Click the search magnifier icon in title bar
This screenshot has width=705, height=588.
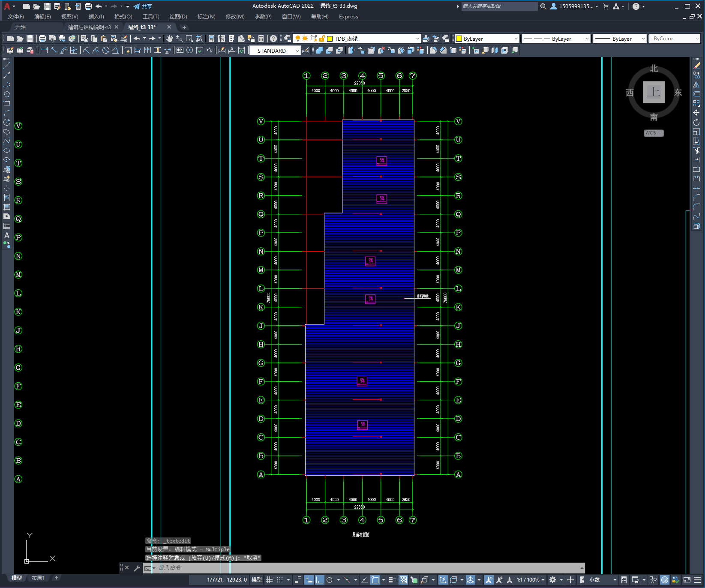tap(543, 6)
